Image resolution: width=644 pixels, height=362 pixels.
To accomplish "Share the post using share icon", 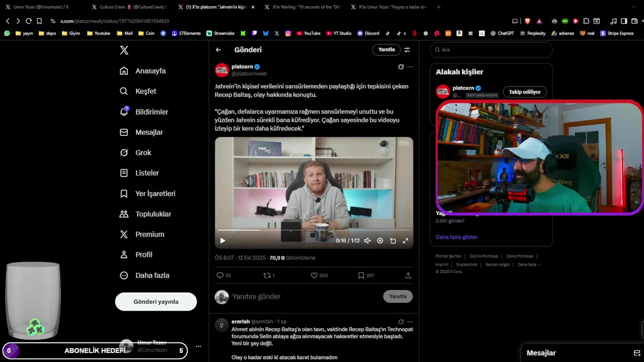I will pos(408,276).
